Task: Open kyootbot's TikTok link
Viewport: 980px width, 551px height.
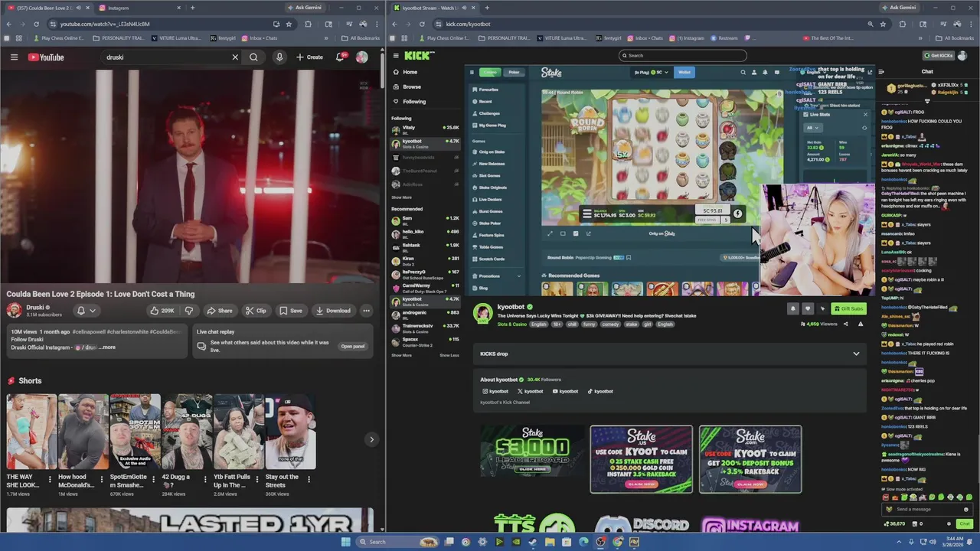Action: 600,391
